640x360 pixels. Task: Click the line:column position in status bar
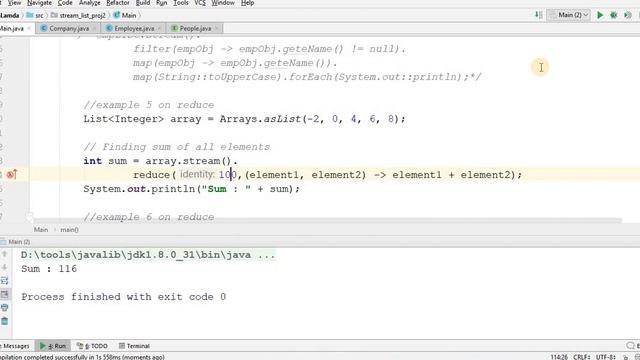(x=559, y=357)
